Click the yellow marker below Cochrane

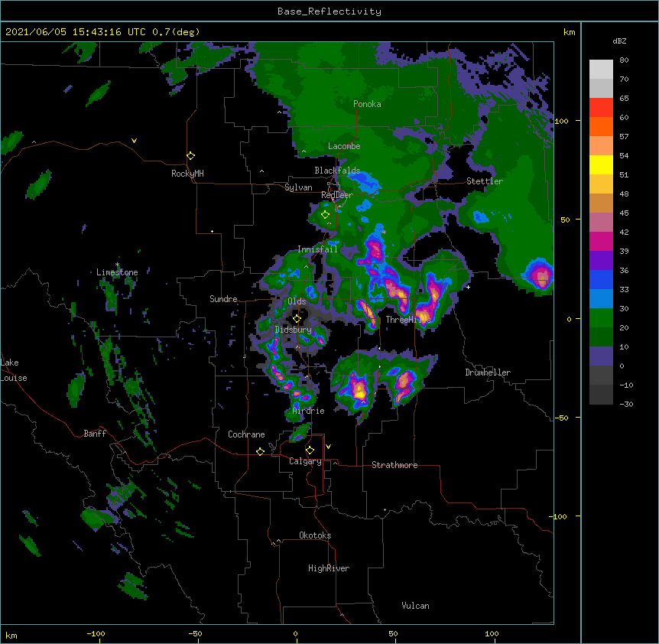tap(260, 451)
